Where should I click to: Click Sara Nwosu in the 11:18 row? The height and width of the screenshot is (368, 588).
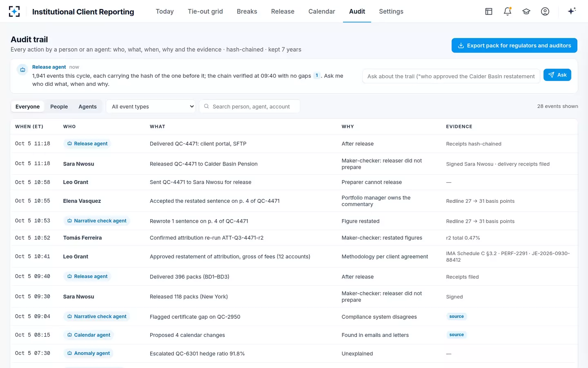[x=79, y=164]
